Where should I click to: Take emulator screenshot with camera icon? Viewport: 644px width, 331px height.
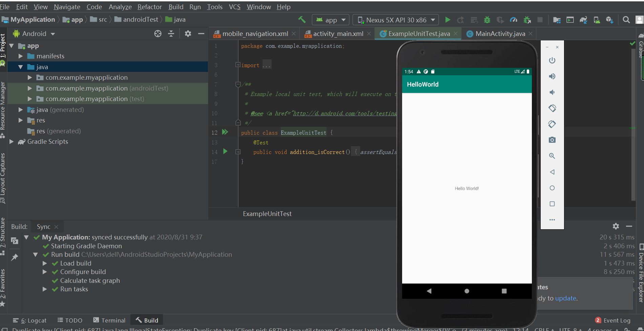tap(552, 140)
